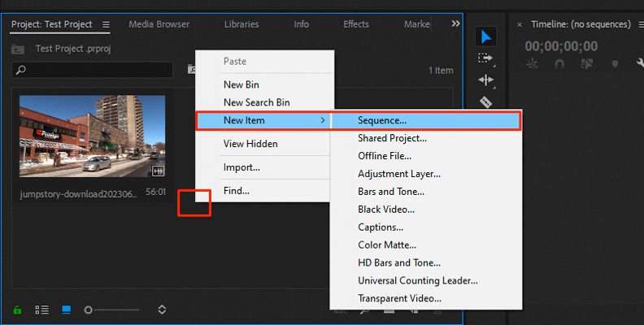Switch to the Media Browser tab
The height and width of the screenshot is (325, 644).
pyautogui.click(x=159, y=24)
